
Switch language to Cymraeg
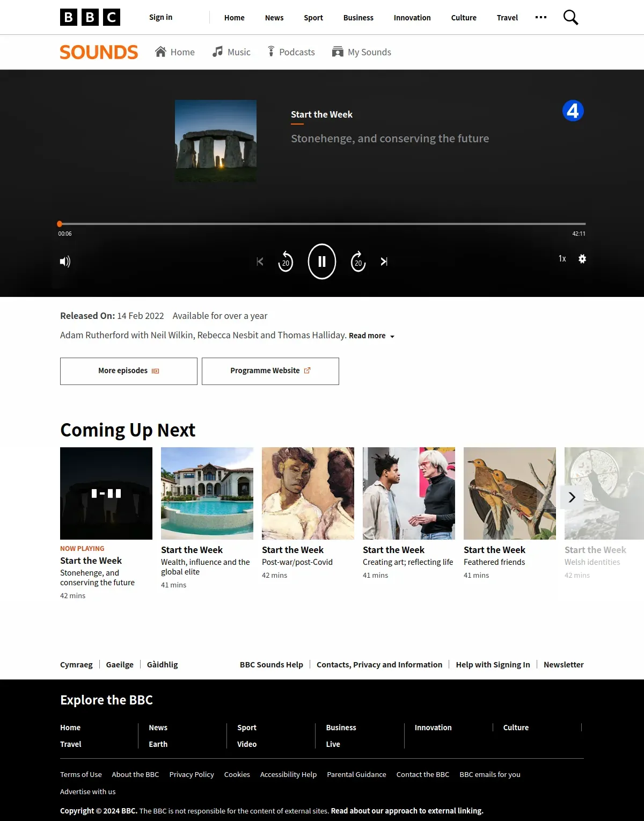point(76,665)
